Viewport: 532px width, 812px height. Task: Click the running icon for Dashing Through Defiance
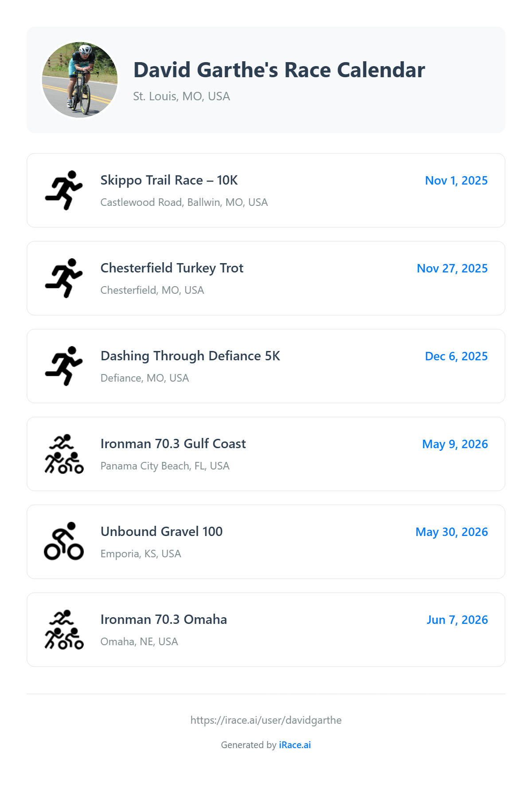(x=64, y=366)
